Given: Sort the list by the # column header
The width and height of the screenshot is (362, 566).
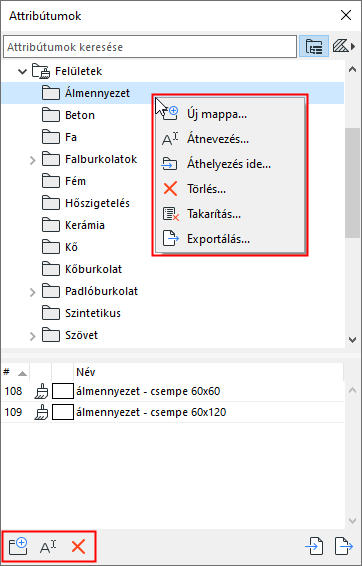Looking at the screenshot, I should pos(15,372).
